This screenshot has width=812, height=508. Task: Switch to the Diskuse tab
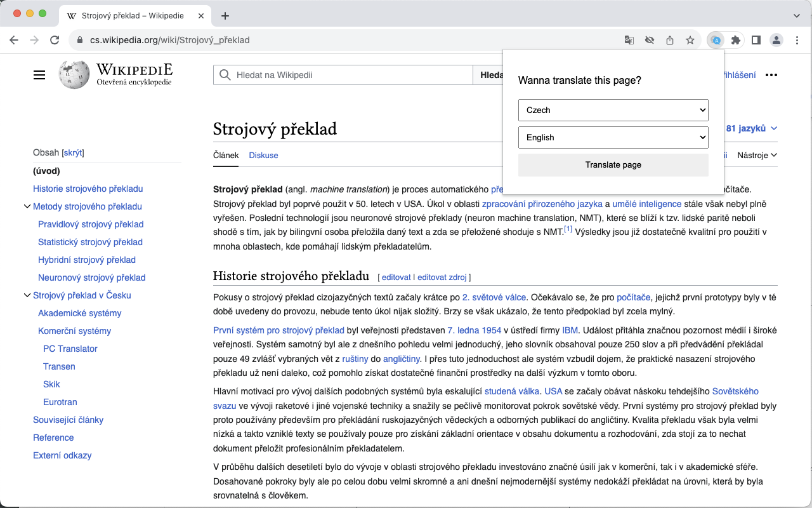tap(263, 155)
